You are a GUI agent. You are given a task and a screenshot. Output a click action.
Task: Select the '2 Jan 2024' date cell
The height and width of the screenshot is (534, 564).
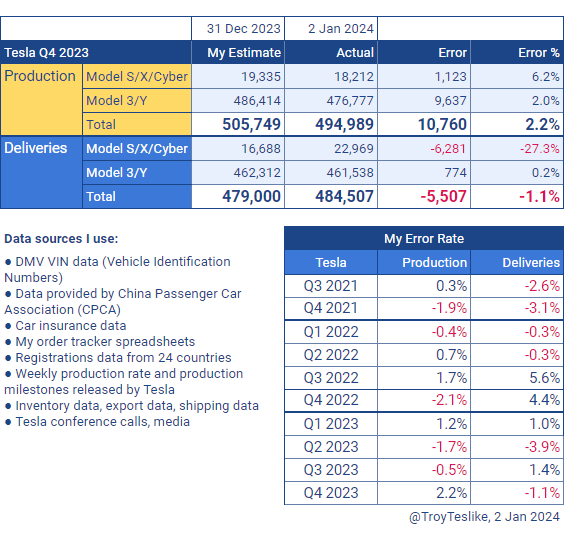pyautogui.click(x=331, y=28)
